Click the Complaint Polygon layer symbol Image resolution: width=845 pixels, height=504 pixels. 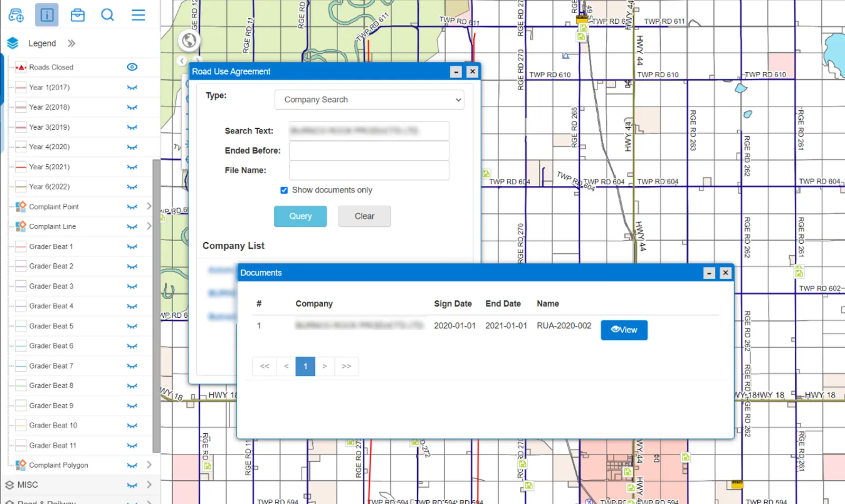coord(21,465)
